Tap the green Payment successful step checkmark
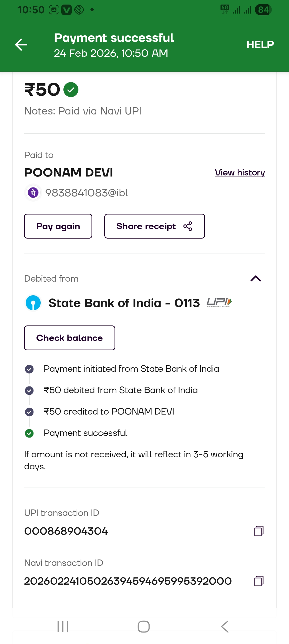The image size is (289, 644). 29,433
